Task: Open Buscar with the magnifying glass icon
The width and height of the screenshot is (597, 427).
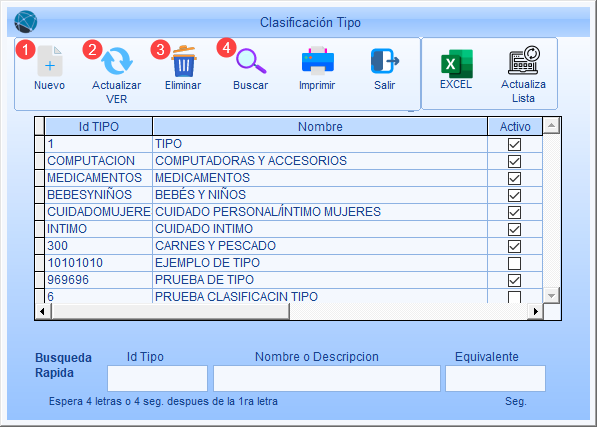Action: pyautogui.click(x=251, y=61)
